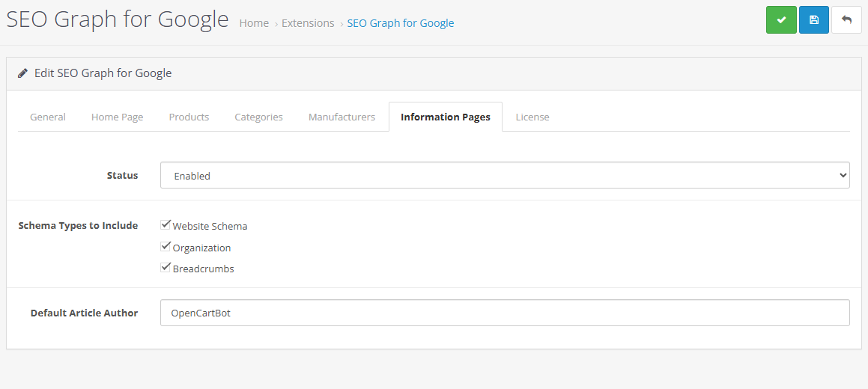Click the blue floppy disk save icon
Viewport: 868px width, 389px height.
coord(813,20)
